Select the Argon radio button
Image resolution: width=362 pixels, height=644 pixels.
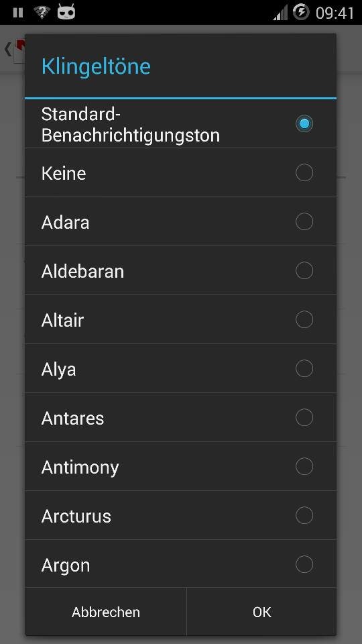click(x=304, y=565)
